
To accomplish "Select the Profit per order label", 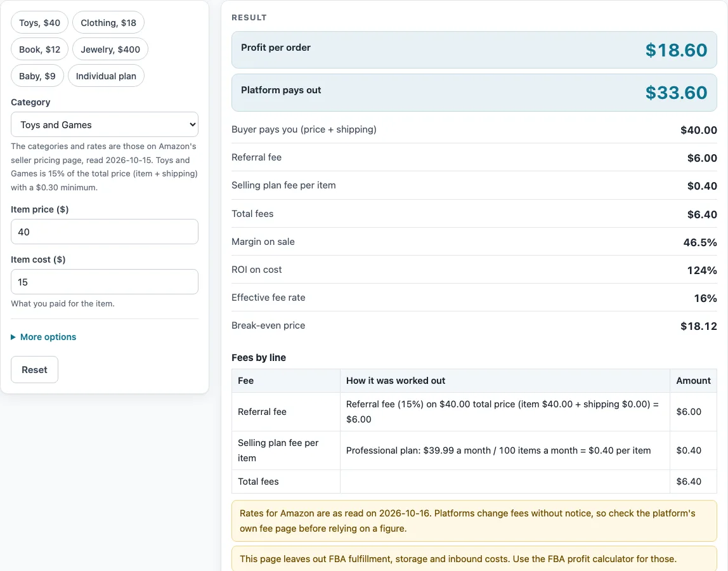I will (x=276, y=48).
